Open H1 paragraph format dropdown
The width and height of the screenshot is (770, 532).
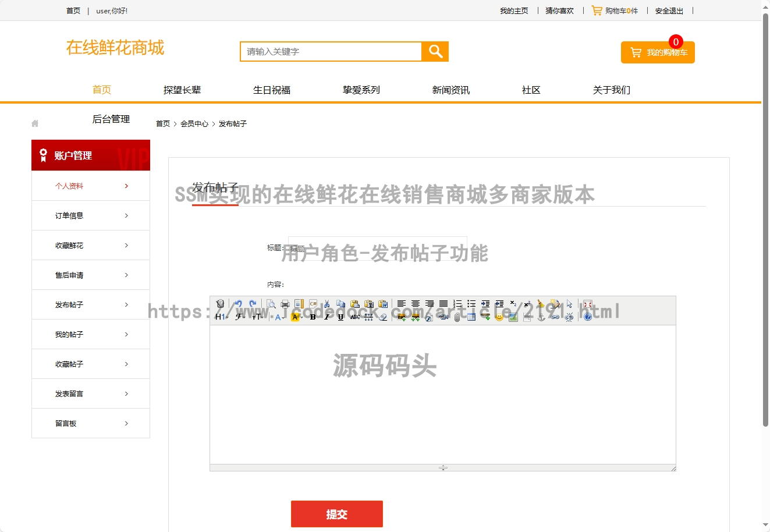221,317
